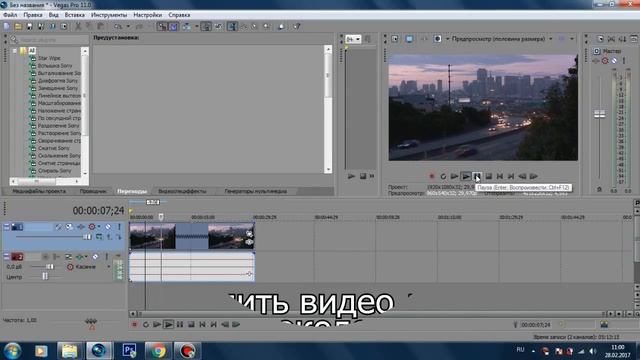Toggle the Auto Ripple toolbar button
Screen dimensions: 640x360
187,27
